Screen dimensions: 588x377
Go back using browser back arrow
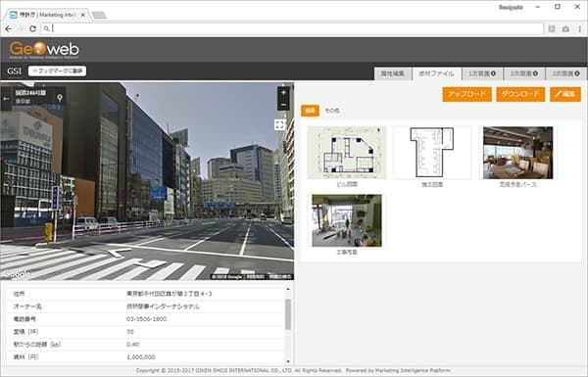[x=8, y=28]
